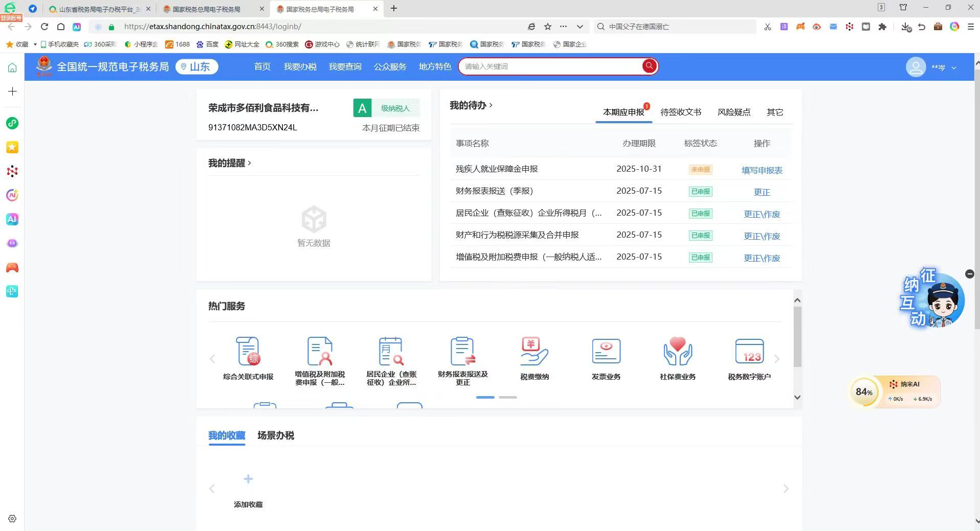Image resolution: width=980 pixels, height=531 pixels.
Task: Open the 税费缴纳 payment icon
Action: pyautogui.click(x=534, y=352)
